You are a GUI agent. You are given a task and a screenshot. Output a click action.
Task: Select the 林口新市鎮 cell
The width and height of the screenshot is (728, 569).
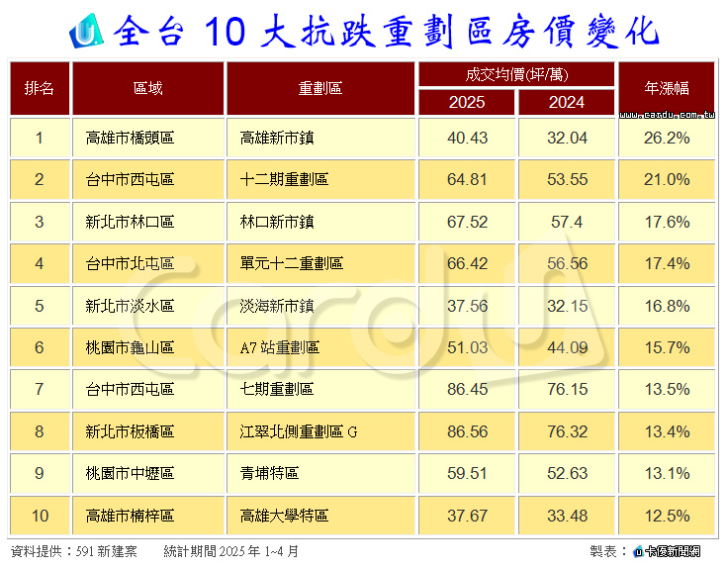320,222
